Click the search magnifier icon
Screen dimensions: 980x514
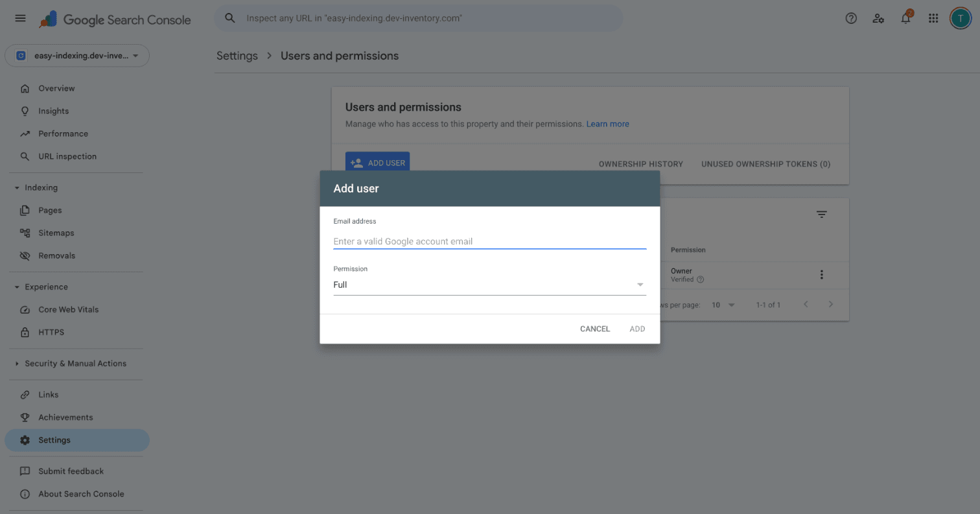click(229, 18)
